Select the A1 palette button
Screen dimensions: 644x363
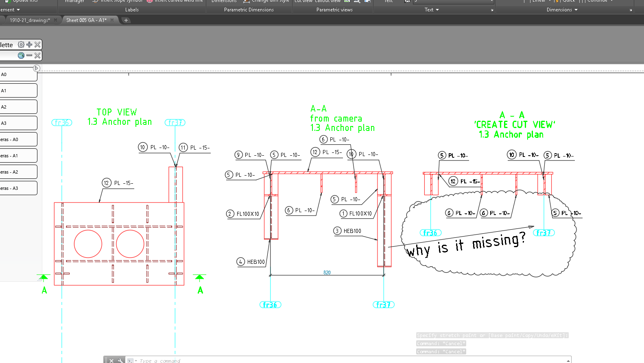click(x=18, y=91)
